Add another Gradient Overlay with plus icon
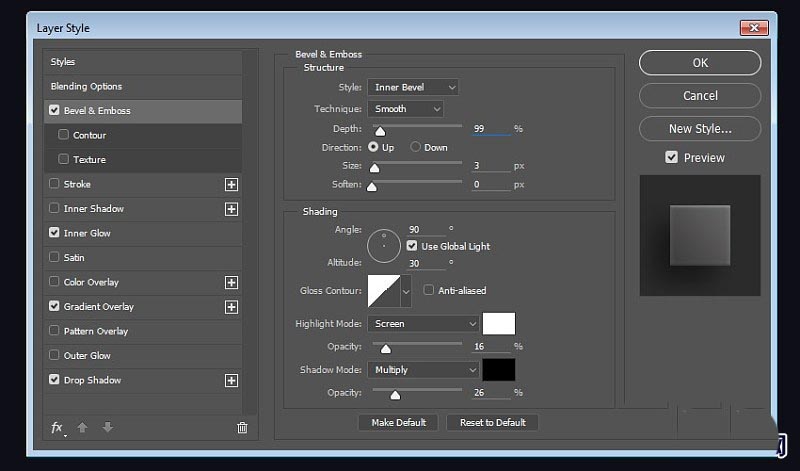This screenshot has width=800, height=471. coord(232,307)
